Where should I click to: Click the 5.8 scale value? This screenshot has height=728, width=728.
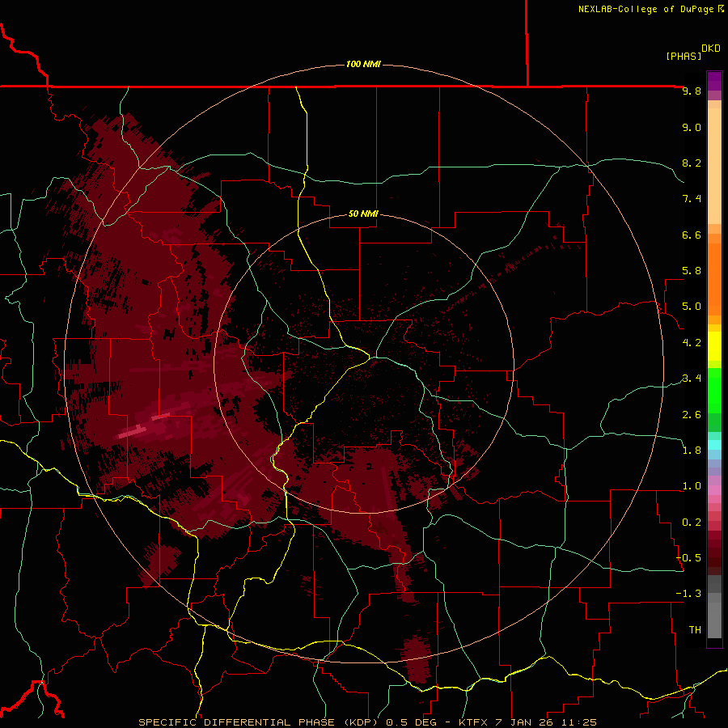click(x=692, y=271)
